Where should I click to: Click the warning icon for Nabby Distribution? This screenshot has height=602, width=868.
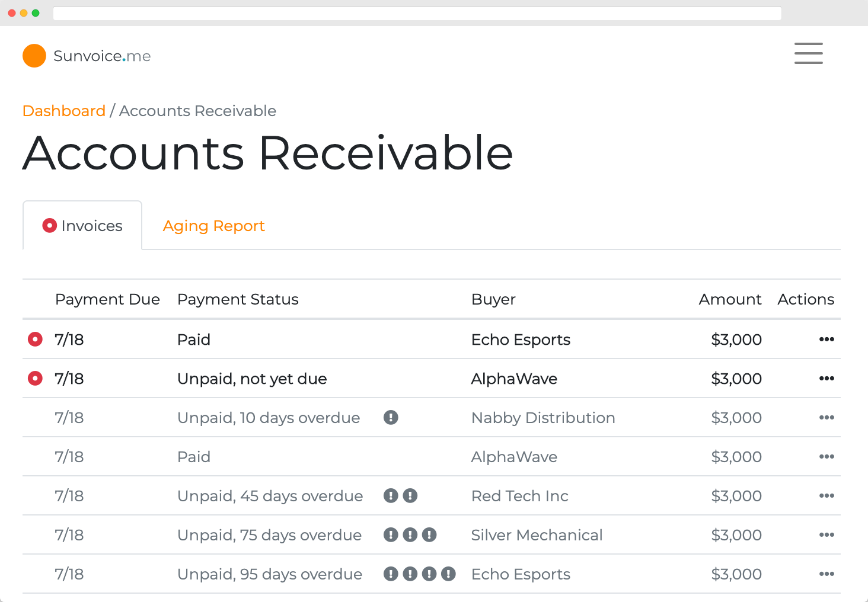tap(391, 418)
